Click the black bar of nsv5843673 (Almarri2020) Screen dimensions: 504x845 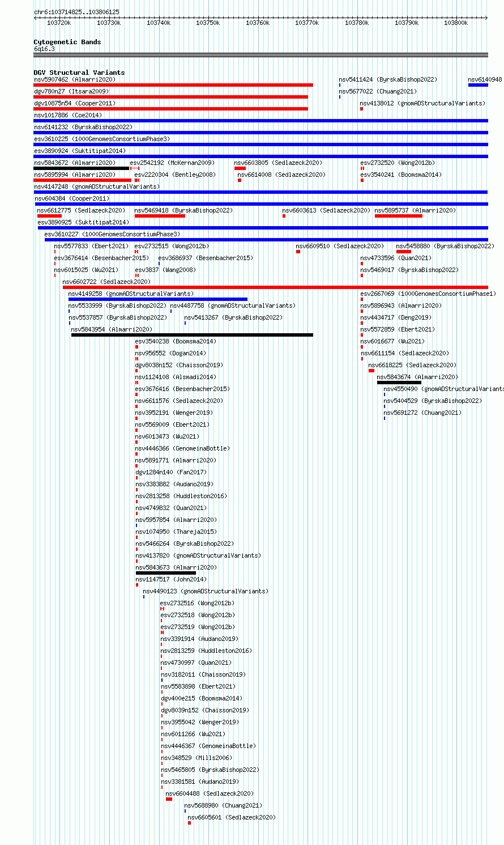click(x=166, y=573)
